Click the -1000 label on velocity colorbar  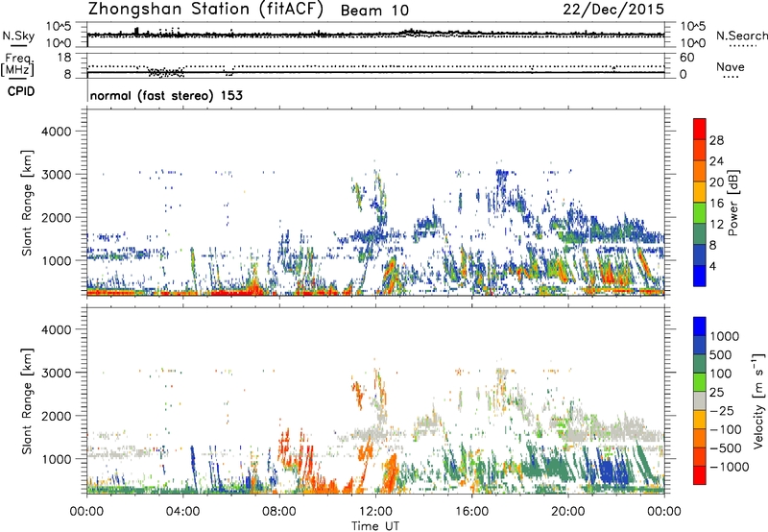729,467
